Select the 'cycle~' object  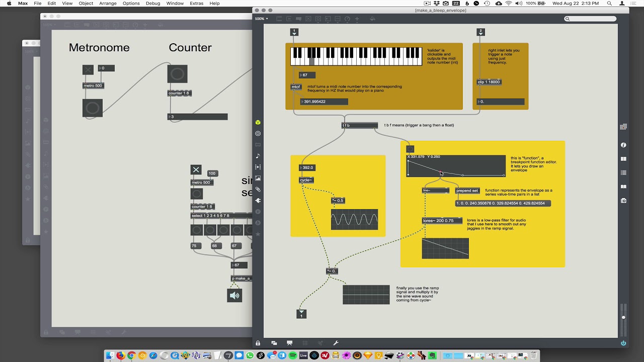306,180
